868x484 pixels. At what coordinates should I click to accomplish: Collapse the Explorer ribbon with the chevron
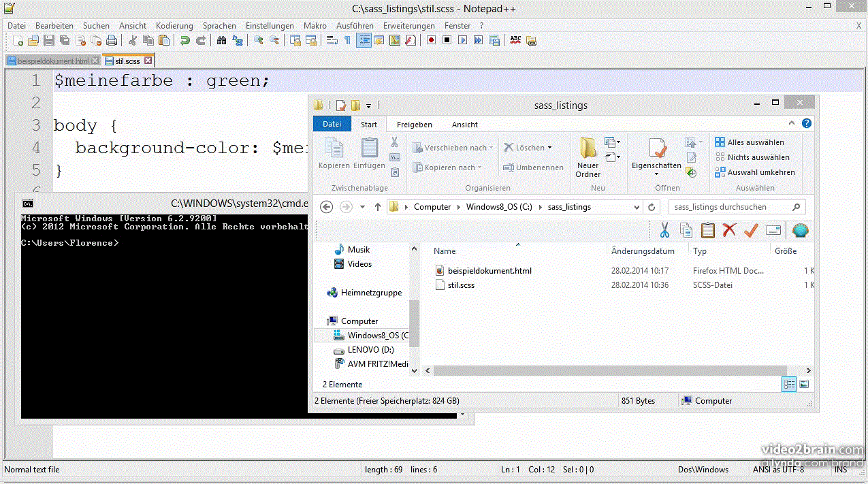pyautogui.click(x=792, y=124)
